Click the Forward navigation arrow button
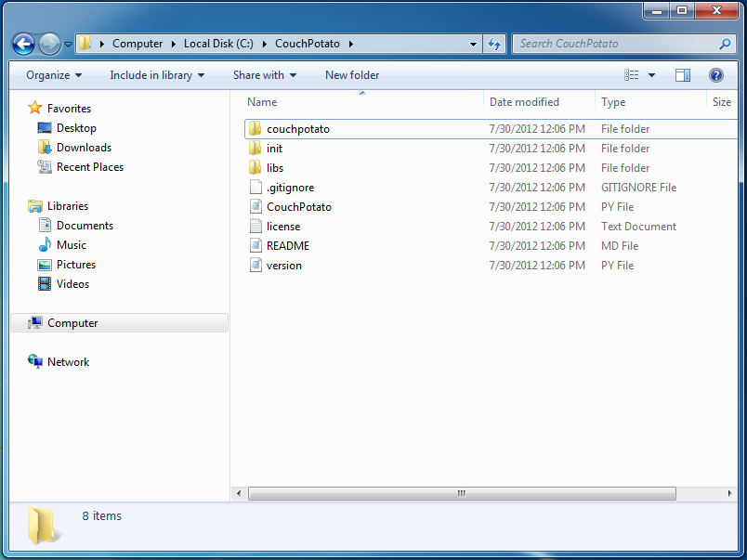 [49, 45]
